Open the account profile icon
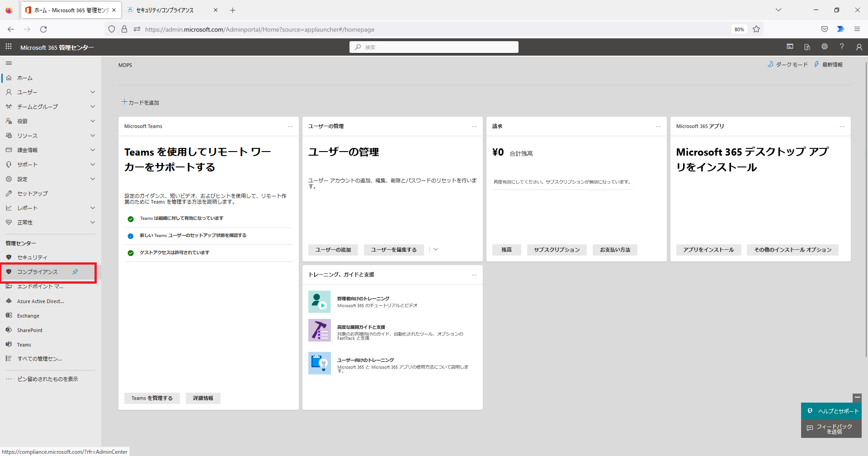Viewport: 868px width, 456px height. coord(859,47)
